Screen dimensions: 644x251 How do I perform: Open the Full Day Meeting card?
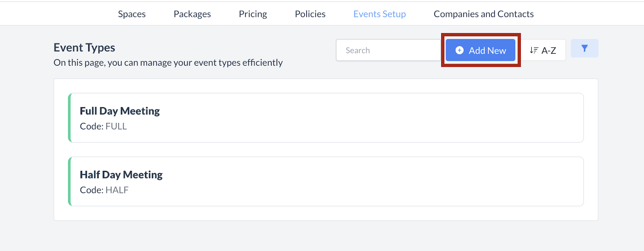tap(326, 118)
